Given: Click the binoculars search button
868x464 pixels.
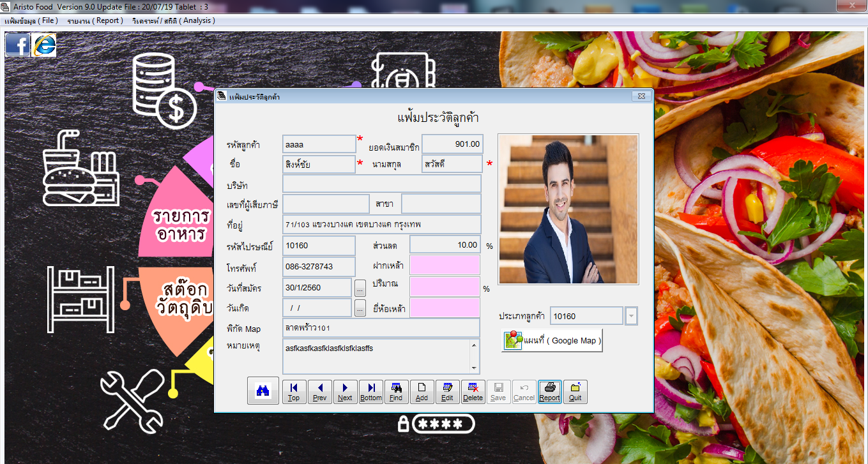Looking at the screenshot, I should click(x=263, y=391).
